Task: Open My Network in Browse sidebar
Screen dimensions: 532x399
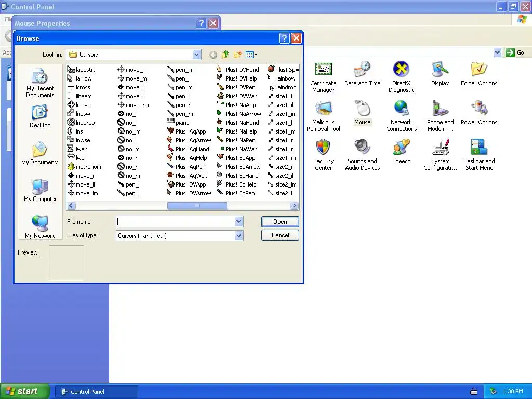Action: click(40, 227)
